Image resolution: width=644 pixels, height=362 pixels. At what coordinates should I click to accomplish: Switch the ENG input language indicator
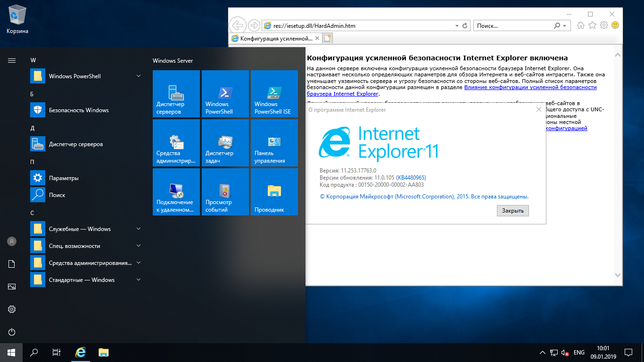(579, 353)
